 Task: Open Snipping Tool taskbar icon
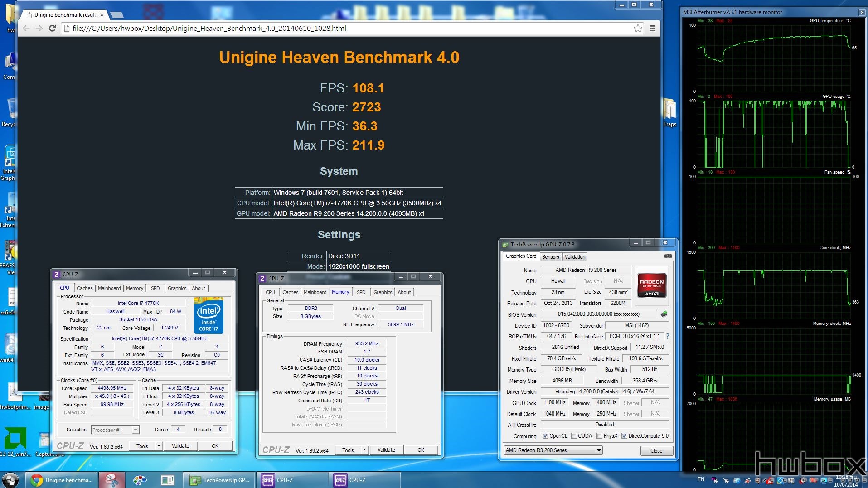[112, 480]
